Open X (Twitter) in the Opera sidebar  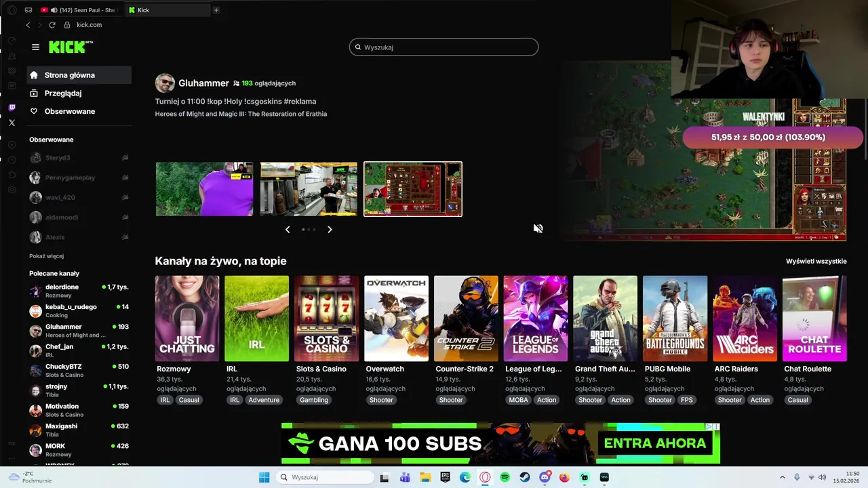click(x=12, y=123)
